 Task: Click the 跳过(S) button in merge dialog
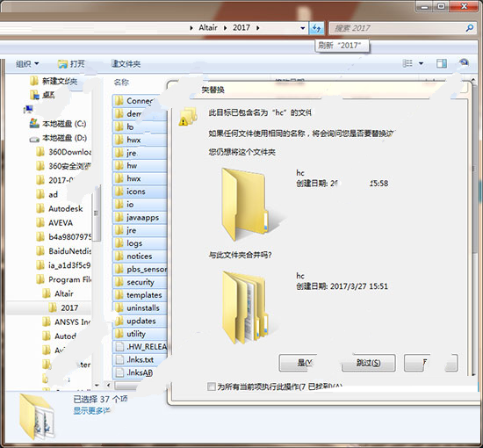tap(369, 363)
